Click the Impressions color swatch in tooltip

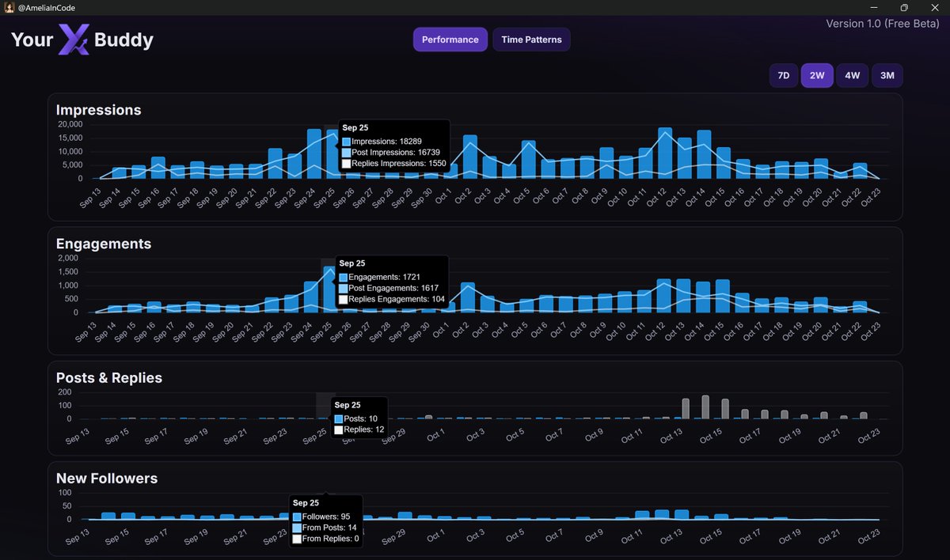pos(347,142)
